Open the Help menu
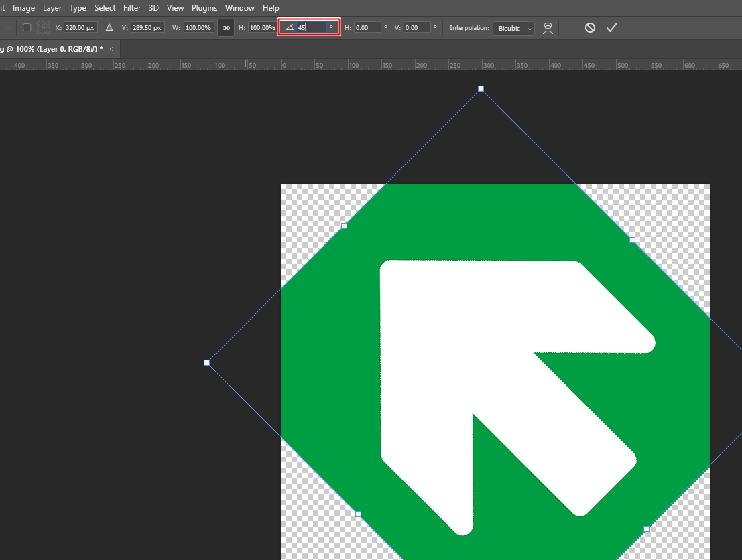The width and height of the screenshot is (742, 560). [271, 8]
